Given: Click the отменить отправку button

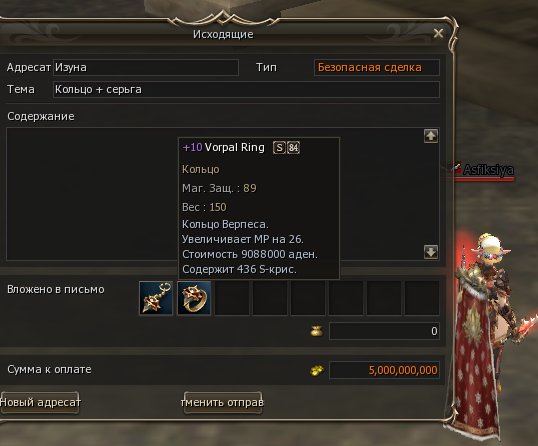Looking at the screenshot, I should click(x=223, y=402).
